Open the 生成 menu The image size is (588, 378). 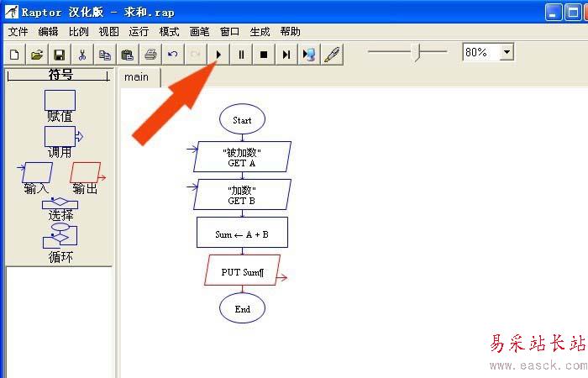pyautogui.click(x=260, y=32)
